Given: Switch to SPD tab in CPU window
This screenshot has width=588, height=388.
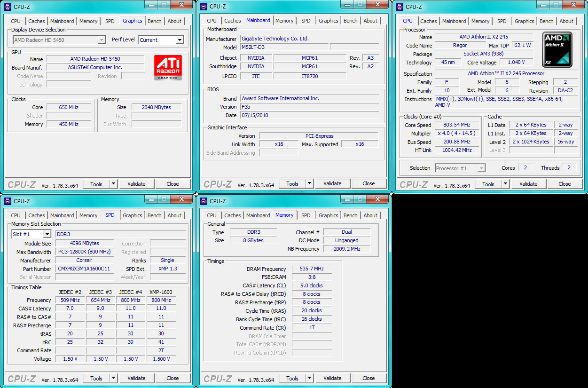Looking at the screenshot, I should pyautogui.click(x=502, y=21).
